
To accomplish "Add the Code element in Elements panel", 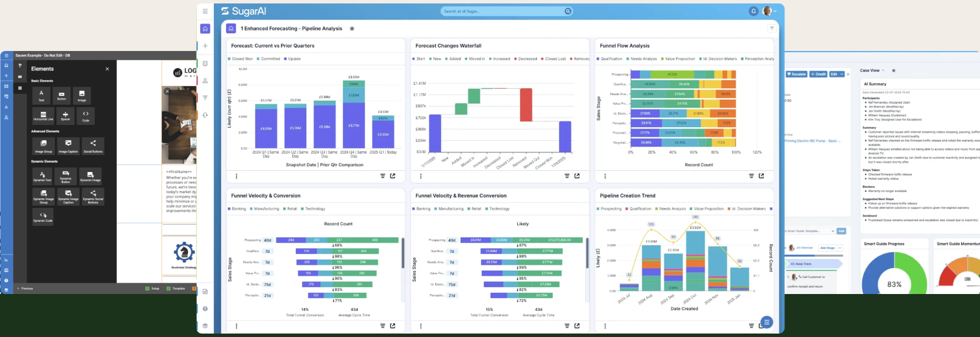I will (85, 116).
